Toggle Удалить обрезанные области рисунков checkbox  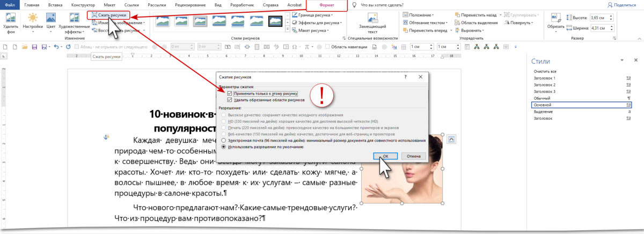tap(230, 100)
